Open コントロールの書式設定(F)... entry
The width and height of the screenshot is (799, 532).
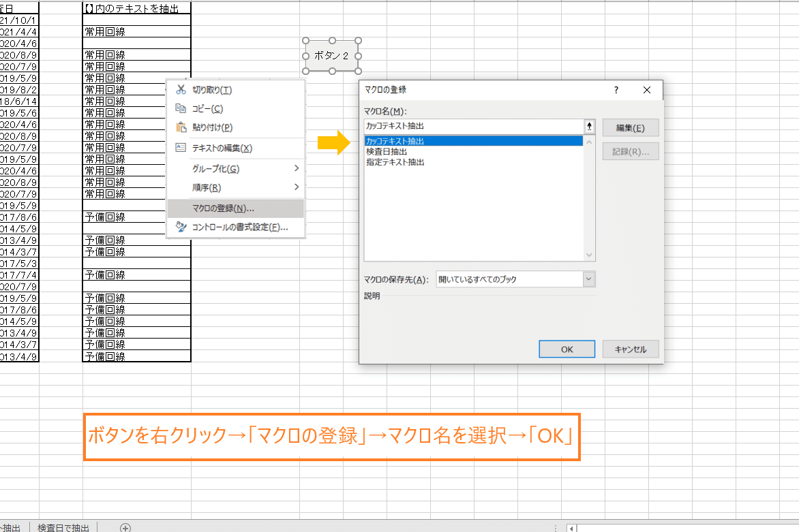click(x=235, y=227)
